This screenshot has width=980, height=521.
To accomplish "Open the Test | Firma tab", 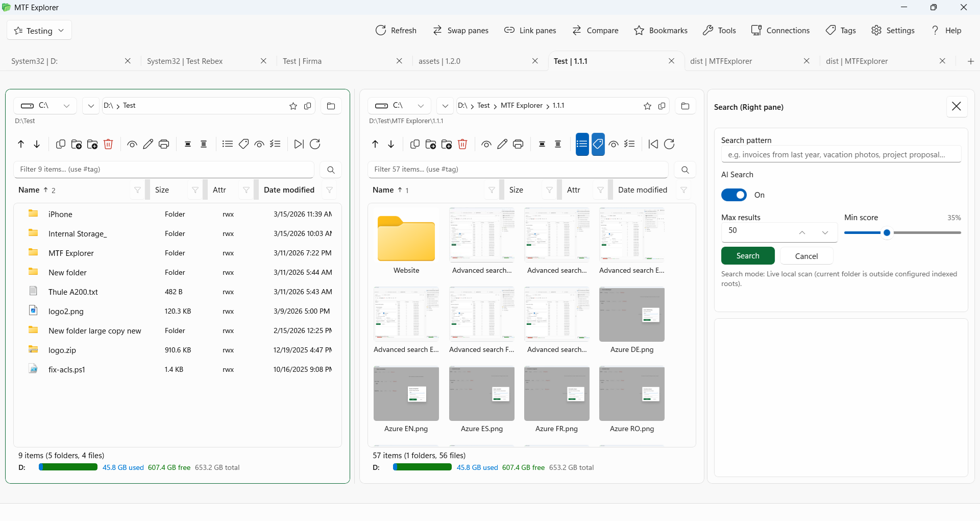I will (302, 61).
